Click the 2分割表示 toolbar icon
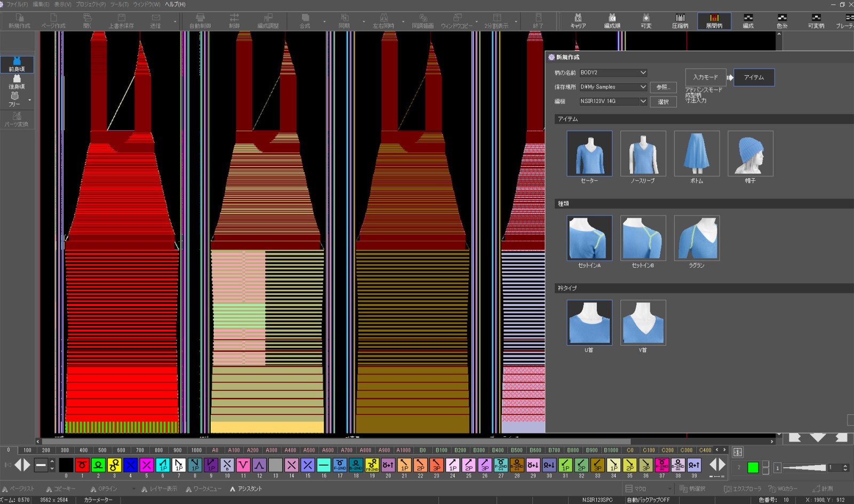 [496, 21]
